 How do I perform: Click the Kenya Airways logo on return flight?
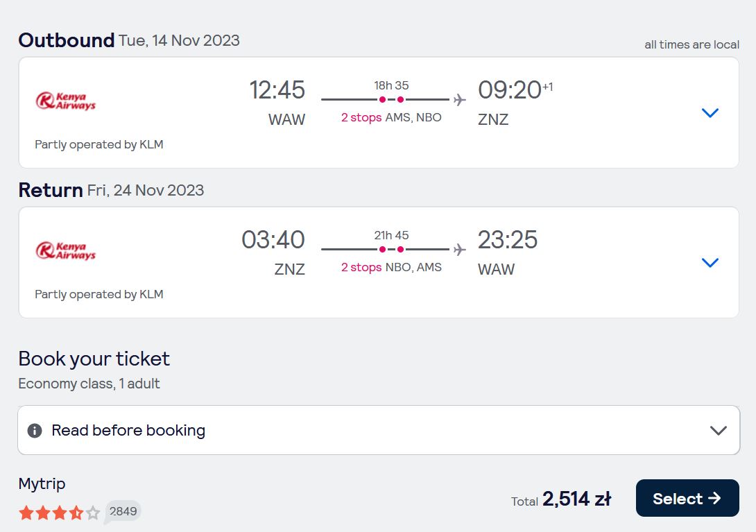click(x=66, y=251)
